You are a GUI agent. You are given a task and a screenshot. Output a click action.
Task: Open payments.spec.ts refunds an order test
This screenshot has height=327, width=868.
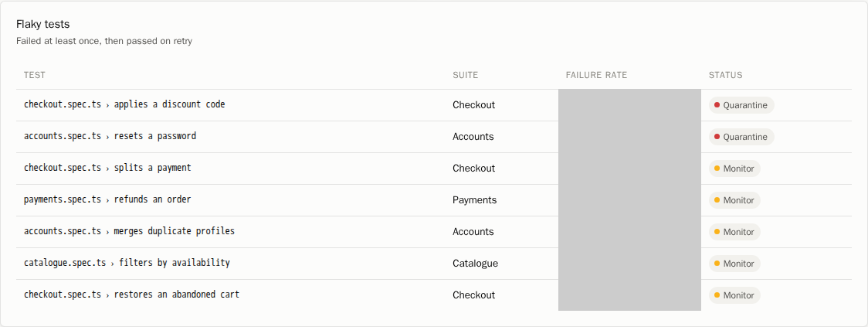click(x=107, y=199)
